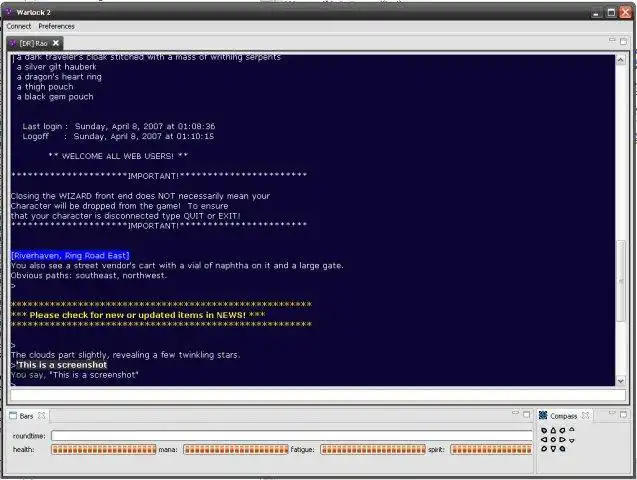Screen dimensions: 637x480
Task: Click the command input field
Action: (318, 395)
